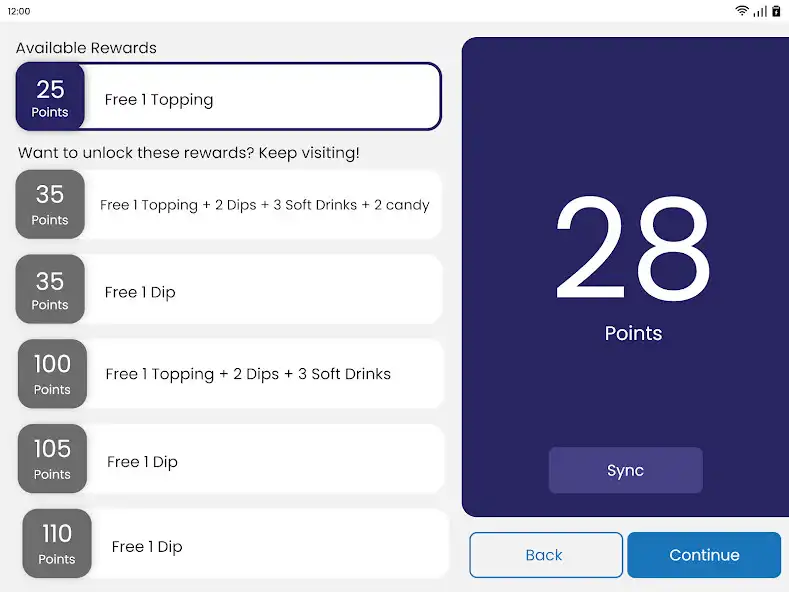Tap the 35 Points badge beside Free 1 Dip
Screen dimensions: 789x592
pyautogui.click(x=50, y=289)
